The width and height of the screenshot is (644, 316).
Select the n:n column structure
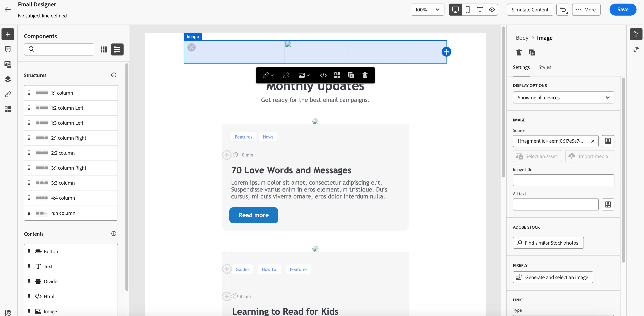point(71,213)
